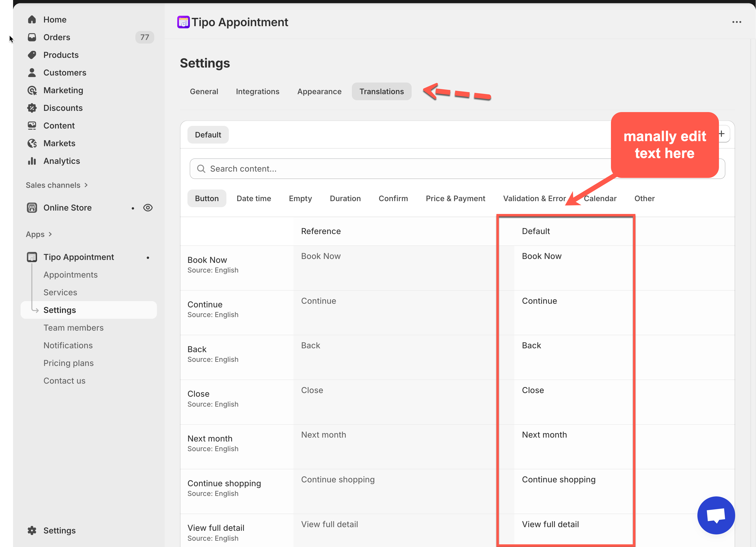Image resolution: width=756 pixels, height=547 pixels.
Task: Open the Price & Payment tab
Action: (455, 198)
